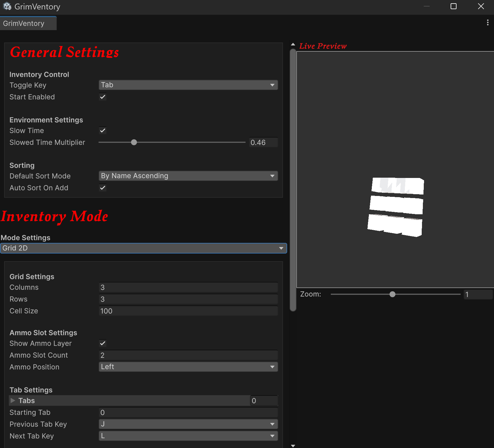Image resolution: width=494 pixels, height=448 pixels.
Task: Click the Inventory Mode heading
Action: tap(54, 216)
